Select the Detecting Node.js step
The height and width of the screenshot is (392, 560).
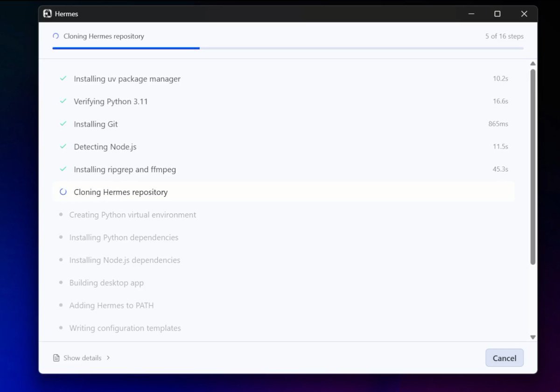tap(105, 147)
